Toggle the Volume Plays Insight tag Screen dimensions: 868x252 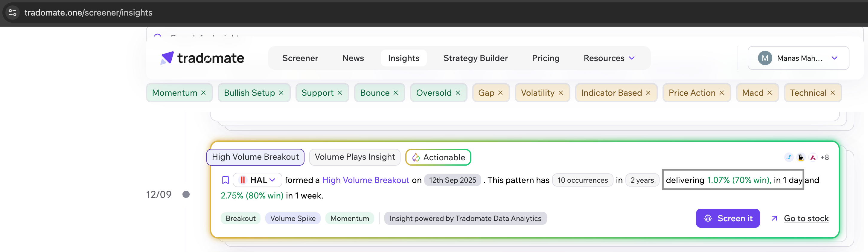[354, 157]
